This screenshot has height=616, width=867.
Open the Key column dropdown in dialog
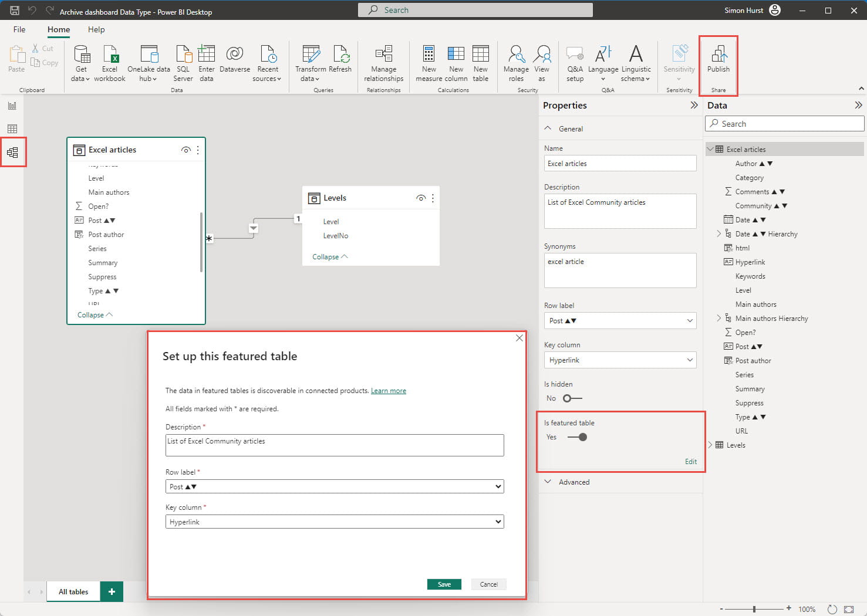pos(334,522)
